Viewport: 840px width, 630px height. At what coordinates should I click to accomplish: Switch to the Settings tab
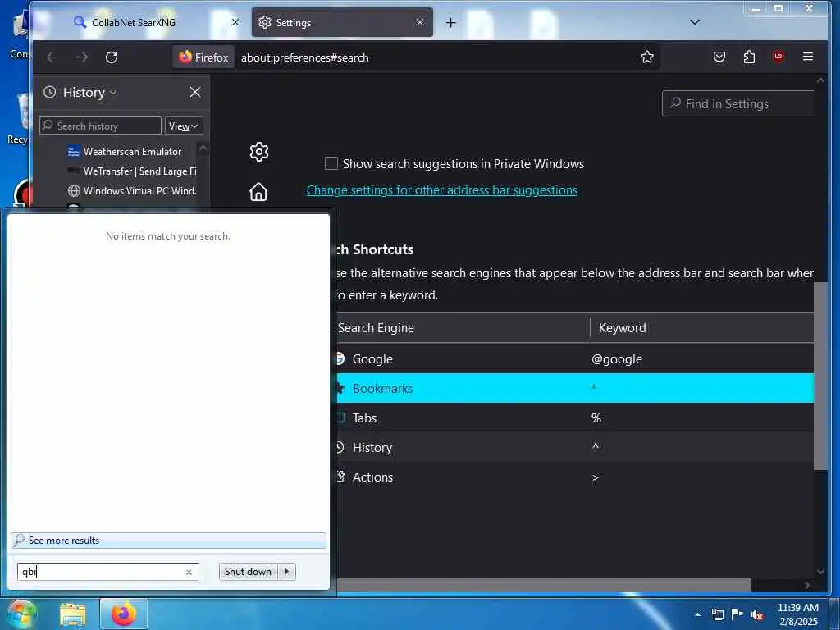342,22
